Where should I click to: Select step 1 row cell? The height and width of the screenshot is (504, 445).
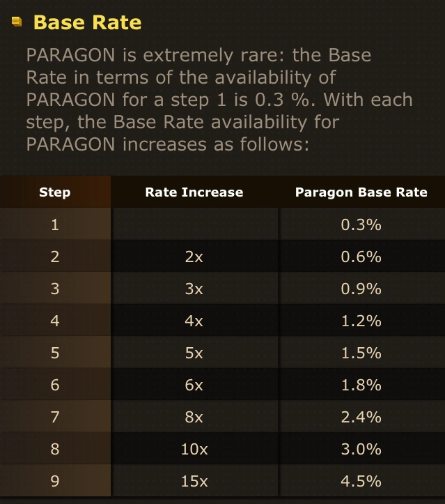point(55,224)
